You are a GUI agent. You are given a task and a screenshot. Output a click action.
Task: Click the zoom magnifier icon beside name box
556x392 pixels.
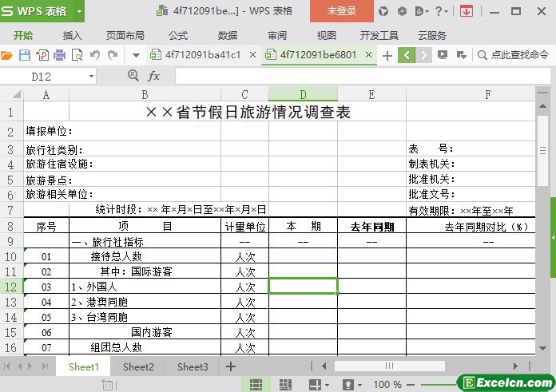pyautogui.click(x=133, y=76)
